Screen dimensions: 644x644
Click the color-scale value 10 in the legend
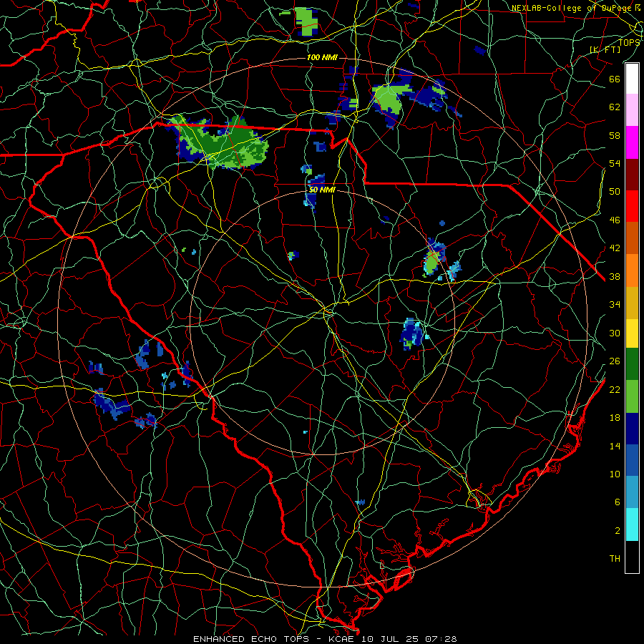(x=615, y=474)
